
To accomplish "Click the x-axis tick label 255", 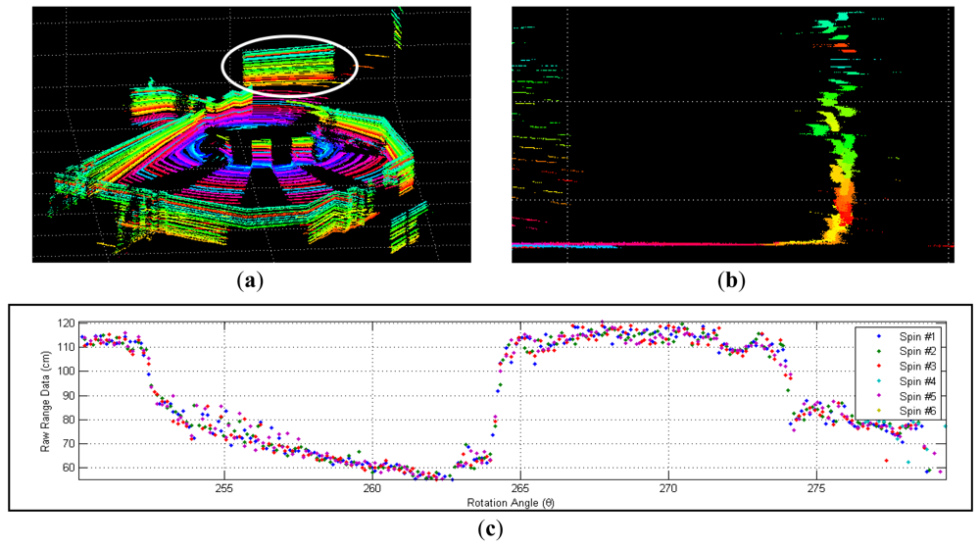I will (x=223, y=489).
